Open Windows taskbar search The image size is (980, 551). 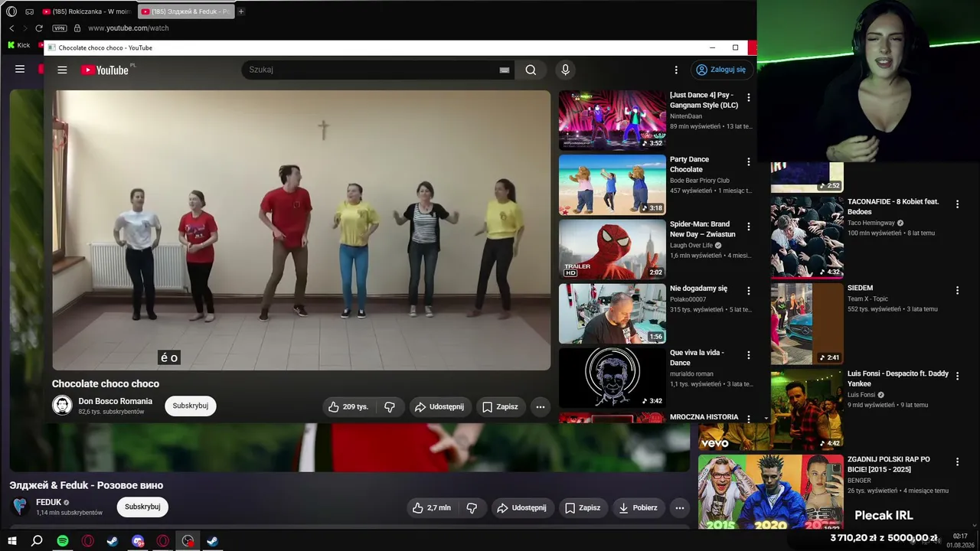tap(37, 541)
